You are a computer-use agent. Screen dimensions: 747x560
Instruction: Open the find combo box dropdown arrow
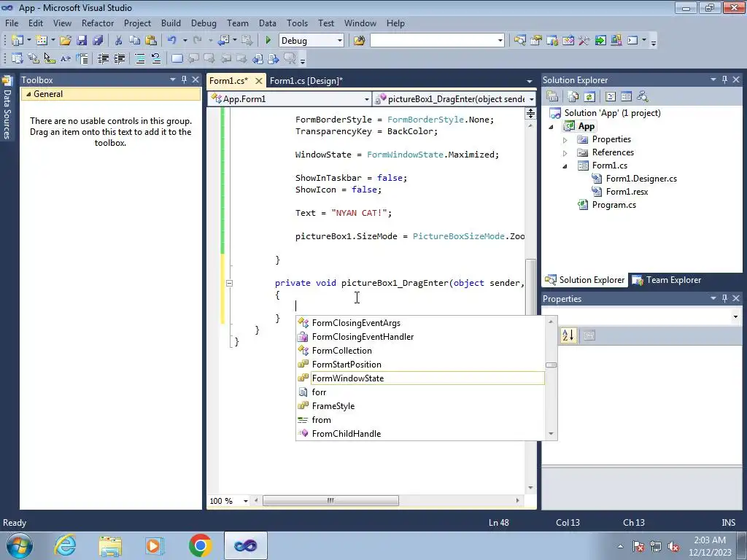coord(500,41)
